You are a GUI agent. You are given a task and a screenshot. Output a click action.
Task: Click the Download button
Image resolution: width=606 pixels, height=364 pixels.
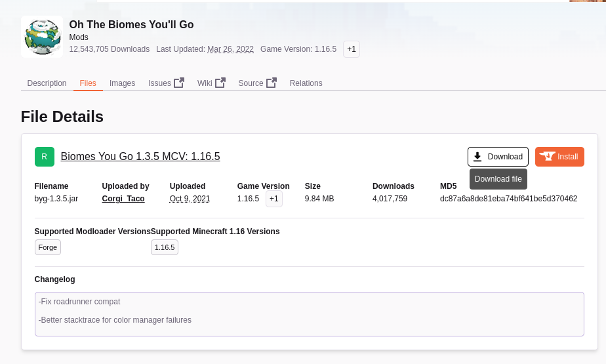(x=498, y=157)
